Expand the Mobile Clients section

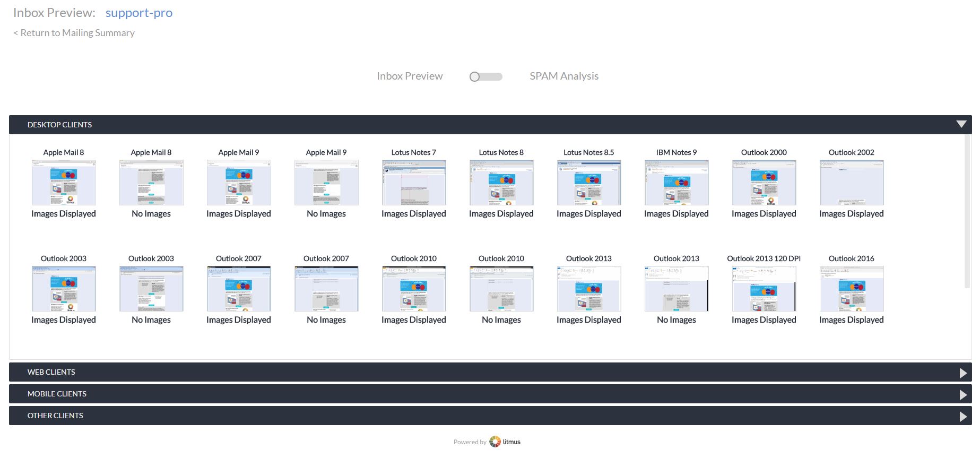(x=490, y=394)
